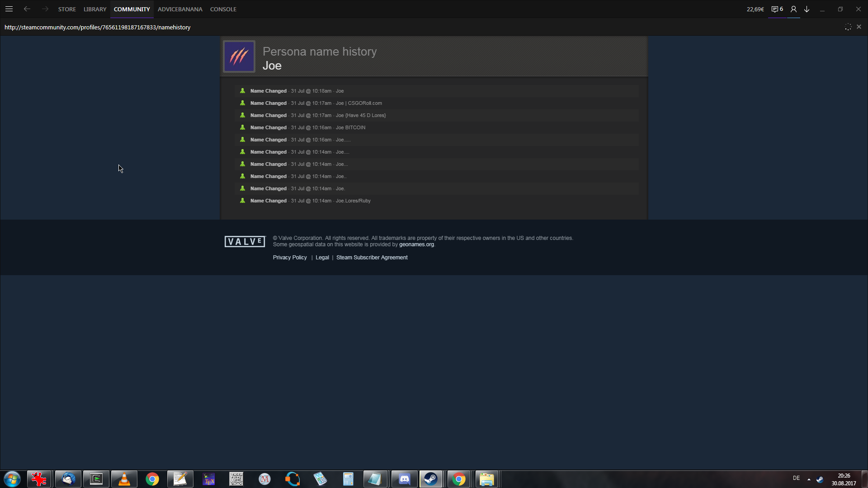The height and width of the screenshot is (488, 868).
Task: Switch to the LIBRARY tab
Action: pos(95,9)
